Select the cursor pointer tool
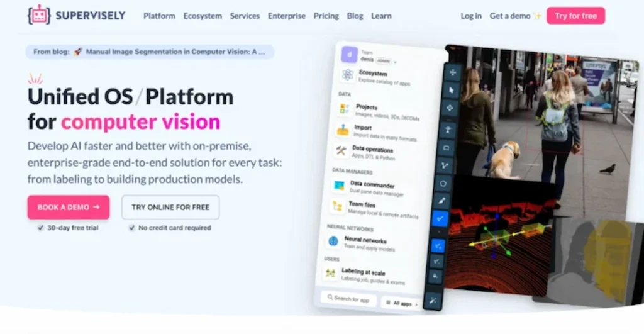Image resolution: width=644 pixels, height=334 pixels. coord(452,91)
